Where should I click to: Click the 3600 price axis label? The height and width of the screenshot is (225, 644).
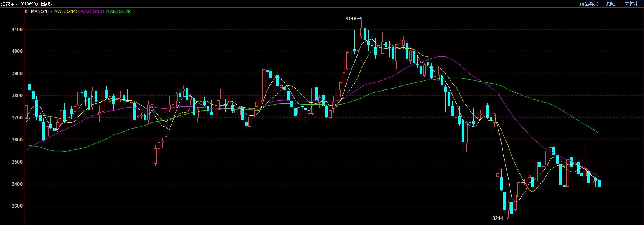(17, 140)
